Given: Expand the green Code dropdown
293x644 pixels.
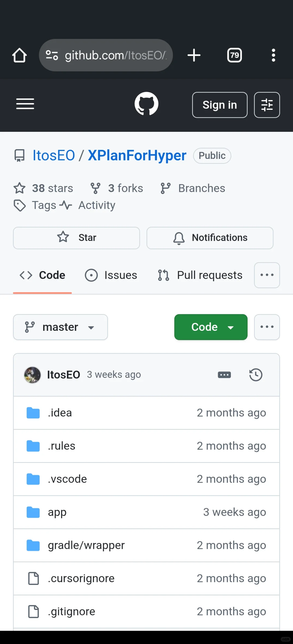Looking at the screenshot, I should 211,327.
